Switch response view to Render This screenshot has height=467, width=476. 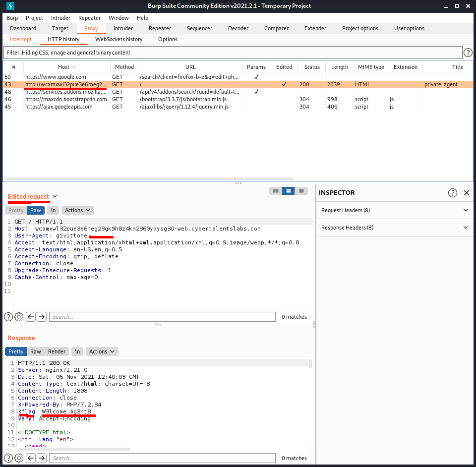click(57, 351)
